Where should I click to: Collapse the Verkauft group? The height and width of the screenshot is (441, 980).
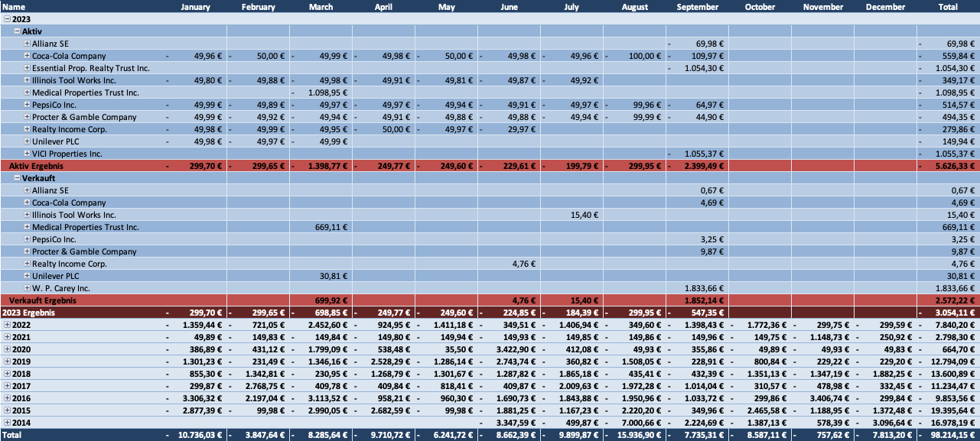(18, 178)
